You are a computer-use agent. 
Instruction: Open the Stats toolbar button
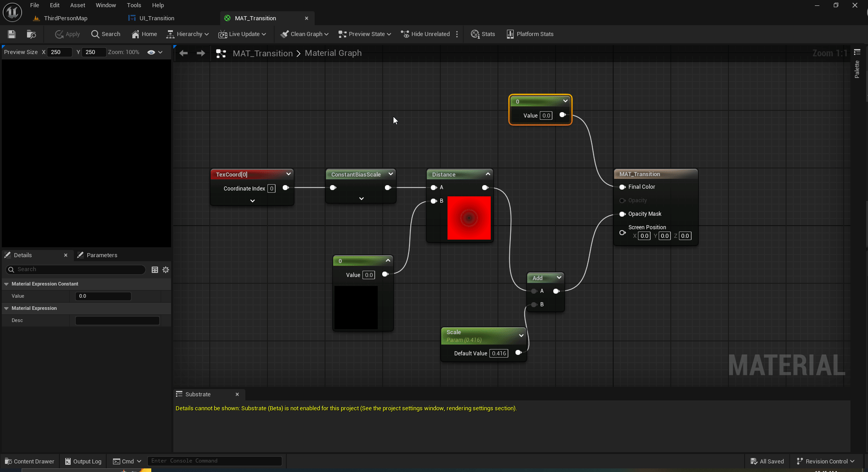(483, 34)
